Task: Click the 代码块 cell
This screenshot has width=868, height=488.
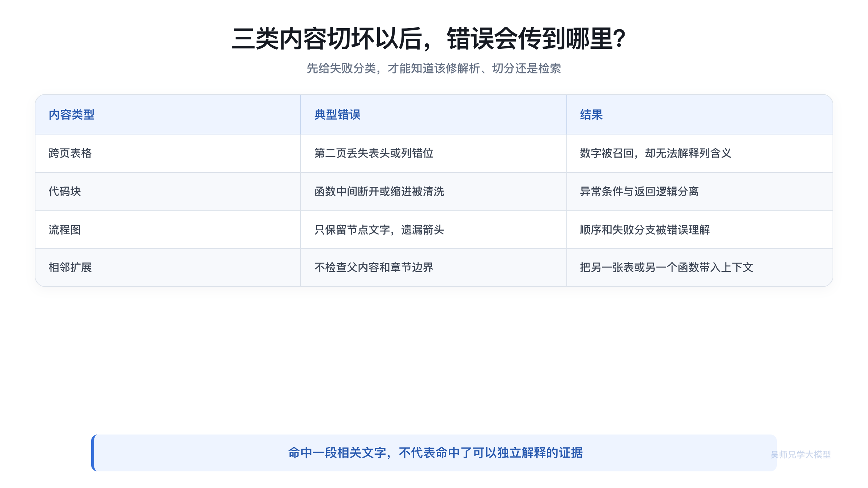Action: pyautogui.click(x=168, y=192)
